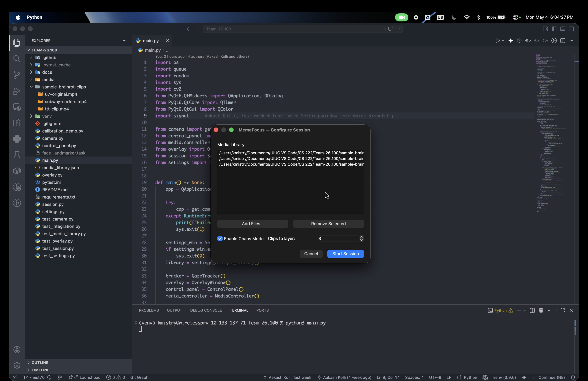Open the notifications bell in status bar

click(x=573, y=377)
